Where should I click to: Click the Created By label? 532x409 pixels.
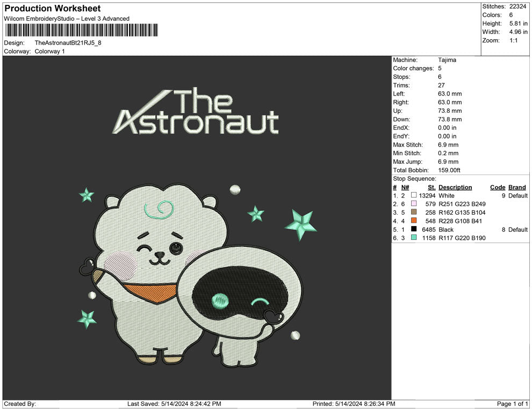[20, 404]
